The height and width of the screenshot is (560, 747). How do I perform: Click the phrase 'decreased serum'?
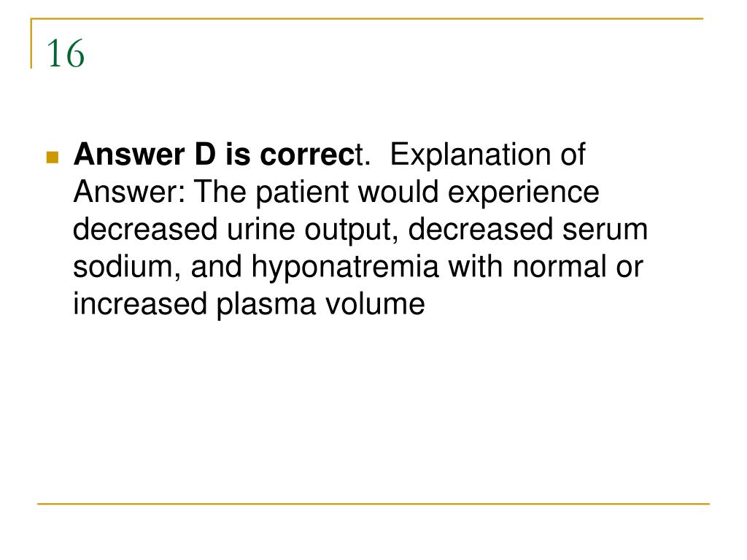(528, 229)
